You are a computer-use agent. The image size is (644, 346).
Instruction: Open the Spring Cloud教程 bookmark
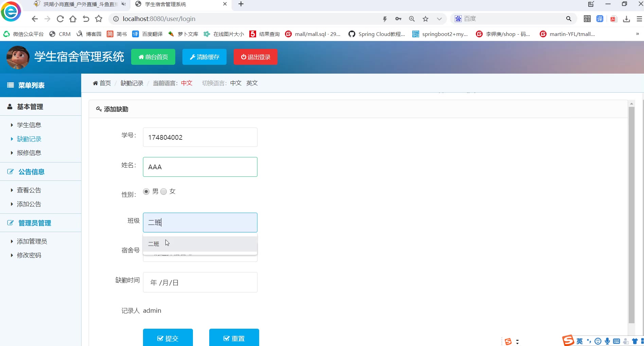coord(377,34)
